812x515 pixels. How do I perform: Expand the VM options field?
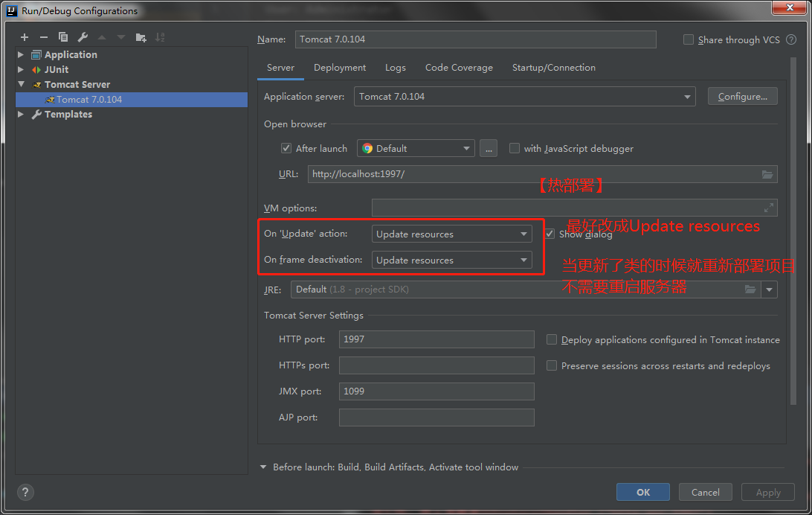(769, 208)
